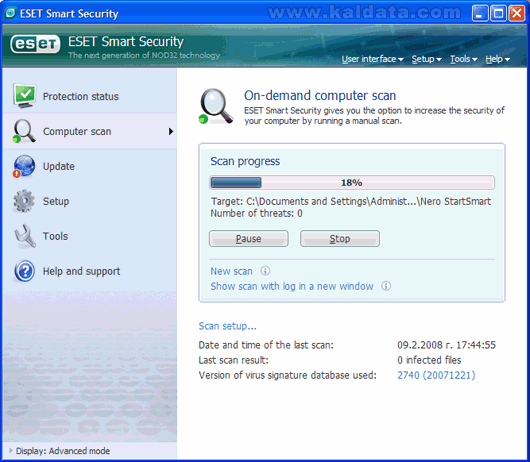Select Computer scan in the sidebar
Viewport: 530px width, 462px height.
coord(90,131)
